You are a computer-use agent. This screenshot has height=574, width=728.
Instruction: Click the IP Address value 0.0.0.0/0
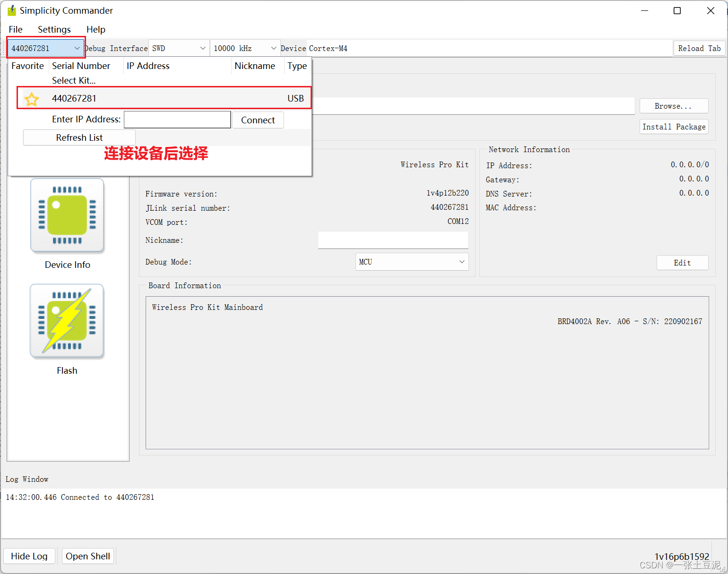click(x=690, y=164)
